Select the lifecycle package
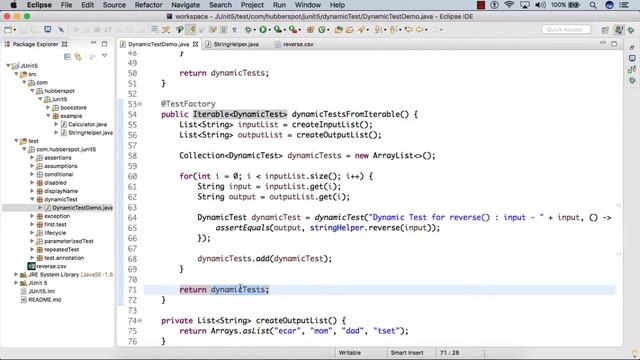This screenshot has height=360, width=640. click(55, 233)
